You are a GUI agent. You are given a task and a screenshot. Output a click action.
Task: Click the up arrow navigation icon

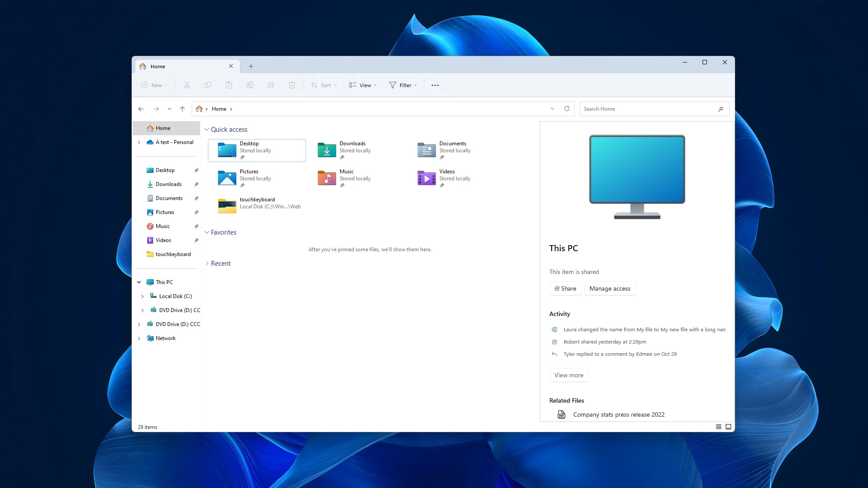click(183, 109)
